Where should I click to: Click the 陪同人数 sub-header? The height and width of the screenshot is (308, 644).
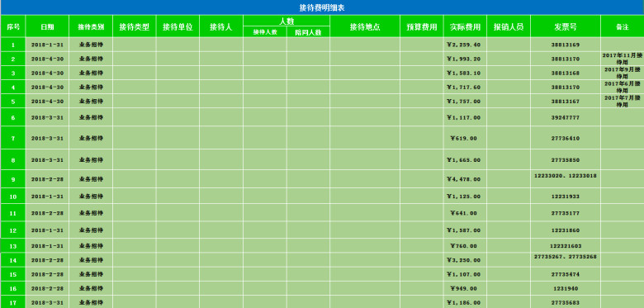[x=308, y=32]
